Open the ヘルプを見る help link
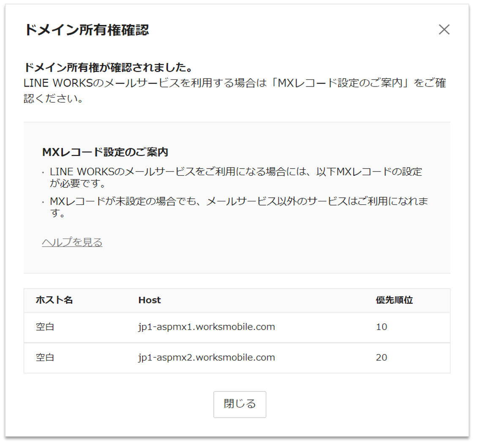This screenshot has width=480, height=448. [72, 242]
